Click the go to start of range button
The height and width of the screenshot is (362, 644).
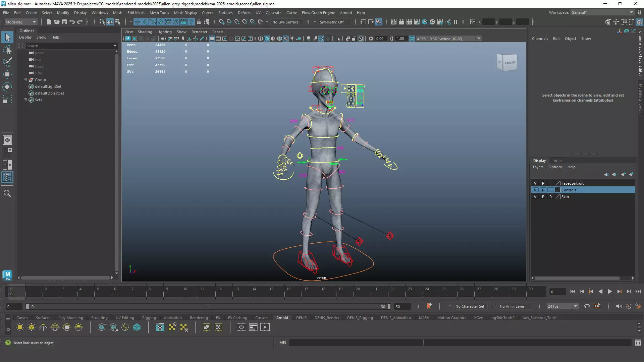(x=572, y=292)
